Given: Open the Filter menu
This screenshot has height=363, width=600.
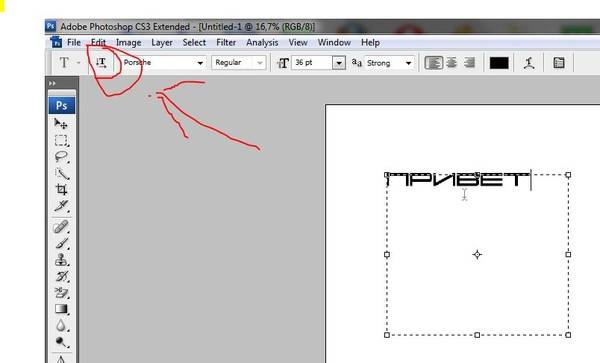Looking at the screenshot, I should (x=226, y=42).
